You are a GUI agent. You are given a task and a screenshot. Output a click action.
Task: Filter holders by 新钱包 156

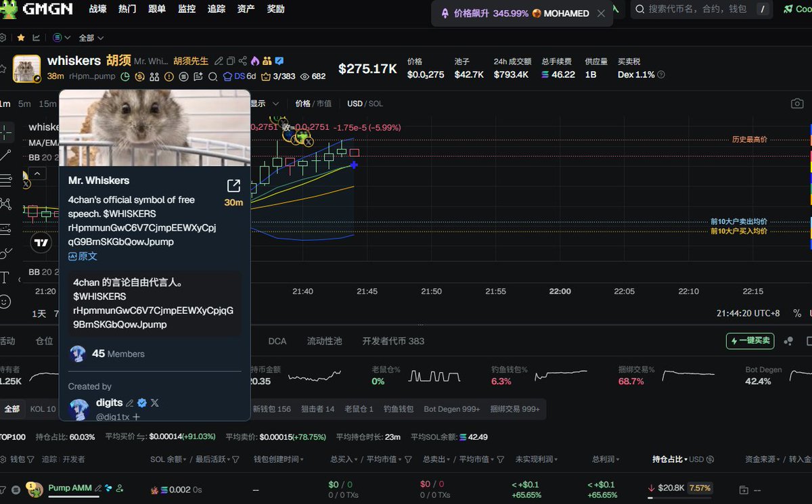[x=272, y=409]
